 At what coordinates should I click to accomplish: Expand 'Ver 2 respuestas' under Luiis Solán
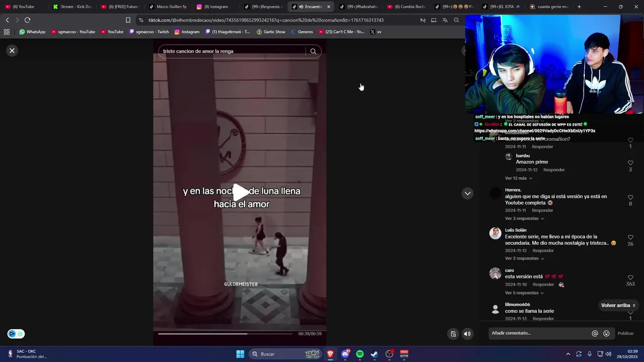525,258
